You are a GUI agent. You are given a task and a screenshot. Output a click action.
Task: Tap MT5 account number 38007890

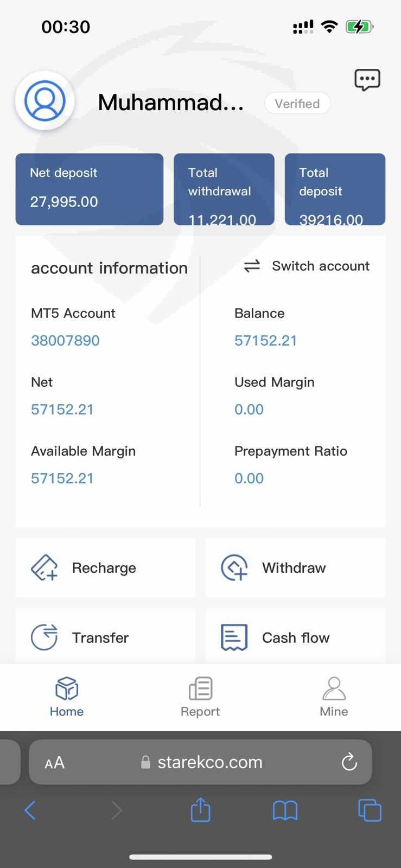(x=65, y=341)
